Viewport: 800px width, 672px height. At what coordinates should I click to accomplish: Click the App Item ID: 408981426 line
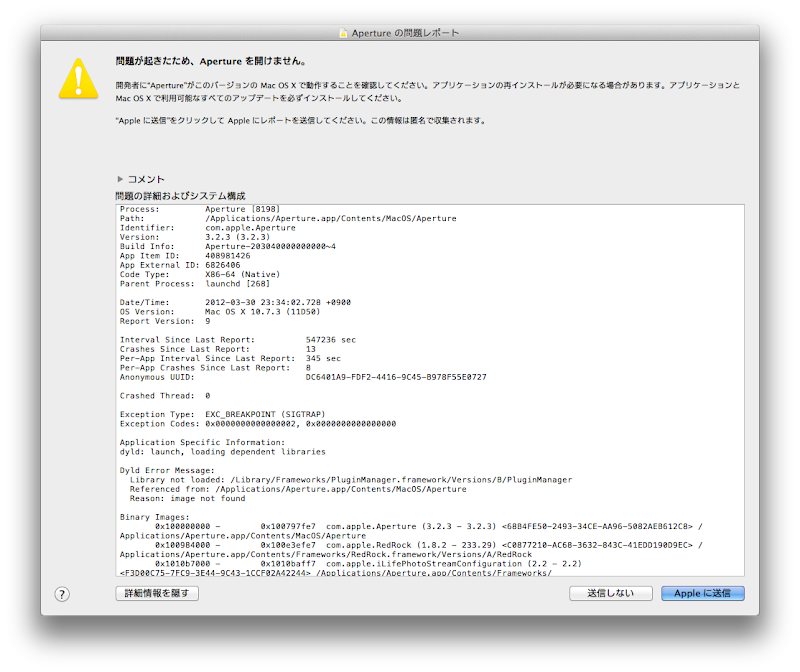click(x=185, y=256)
